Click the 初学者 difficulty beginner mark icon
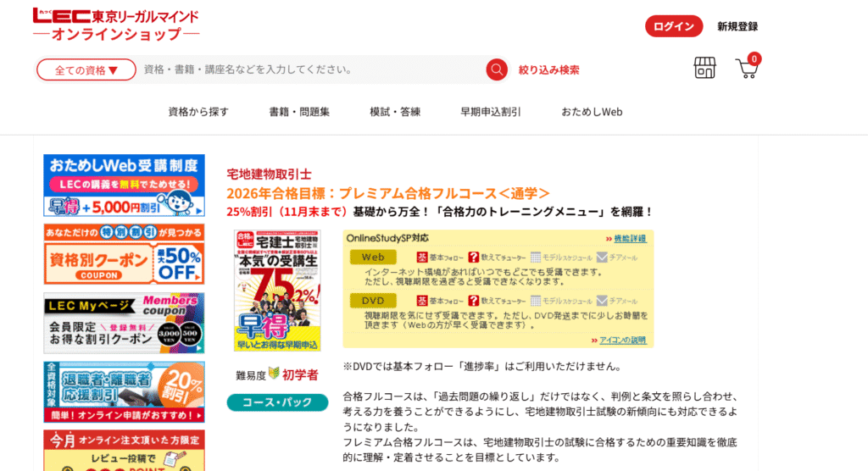The width and height of the screenshot is (868, 471). (273, 374)
